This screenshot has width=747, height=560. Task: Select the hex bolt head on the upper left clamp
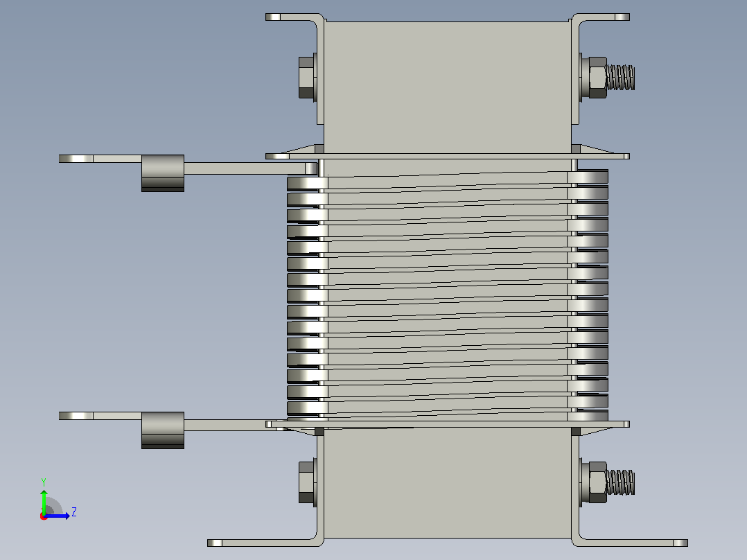tap(306, 78)
